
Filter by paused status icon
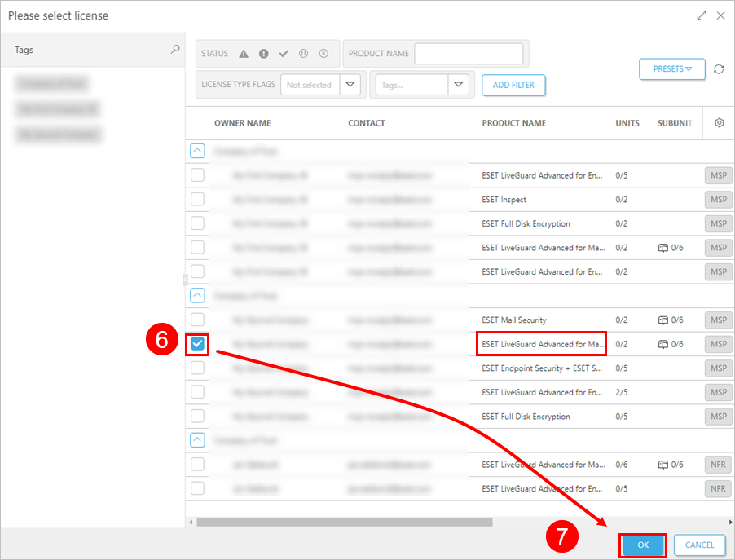304,54
